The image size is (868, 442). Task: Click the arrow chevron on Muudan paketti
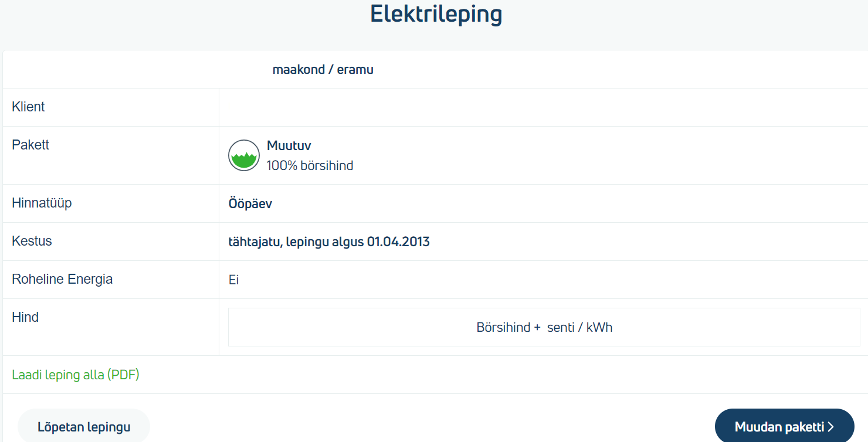[x=830, y=427]
